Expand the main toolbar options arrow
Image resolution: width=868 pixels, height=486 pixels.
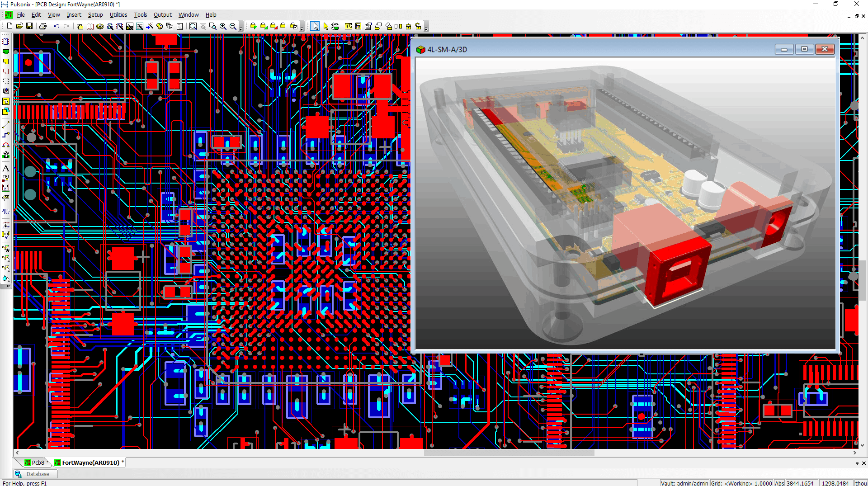tap(241, 27)
